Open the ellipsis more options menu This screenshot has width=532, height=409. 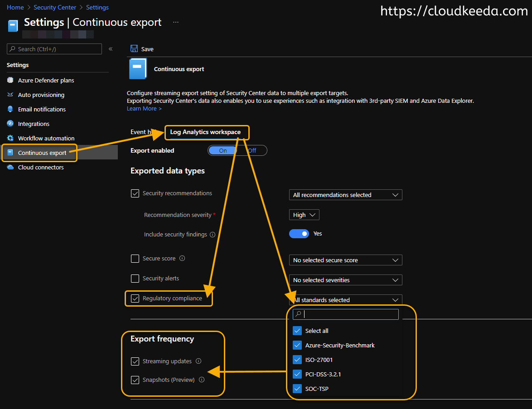click(175, 22)
